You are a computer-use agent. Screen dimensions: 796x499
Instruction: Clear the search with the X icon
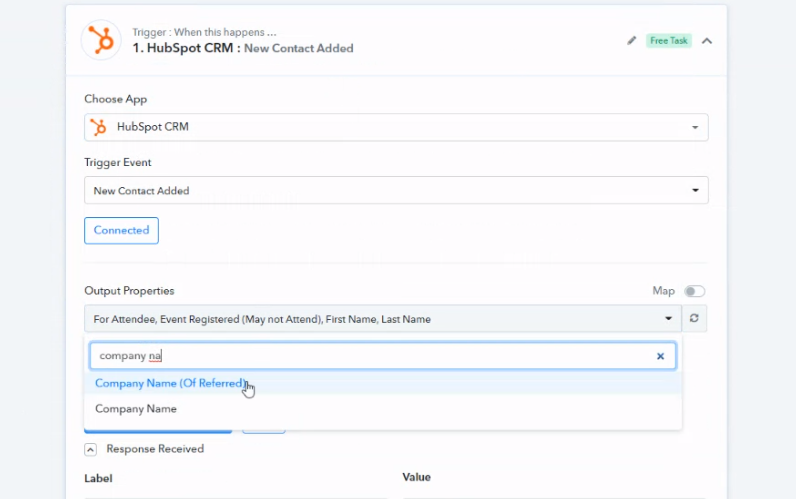point(660,356)
